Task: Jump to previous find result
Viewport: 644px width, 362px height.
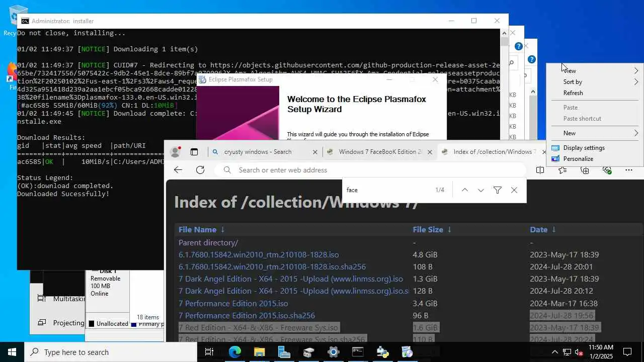Action: click(x=465, y=190)
